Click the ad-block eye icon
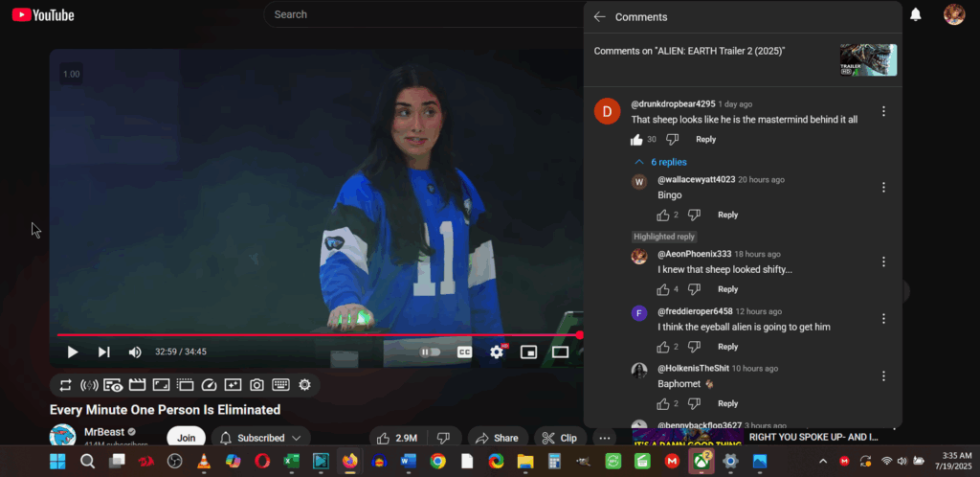Viewport: 980px width, 477px height. (113, 385)
